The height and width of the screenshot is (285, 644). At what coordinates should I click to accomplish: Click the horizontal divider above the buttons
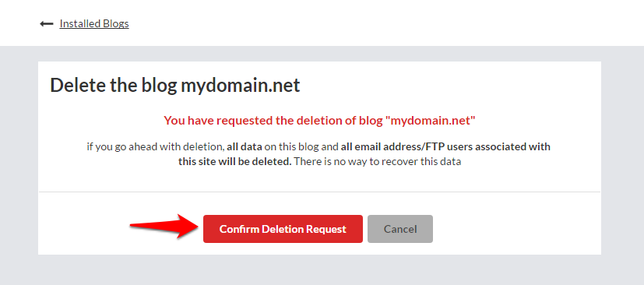[x=319, y=192]
